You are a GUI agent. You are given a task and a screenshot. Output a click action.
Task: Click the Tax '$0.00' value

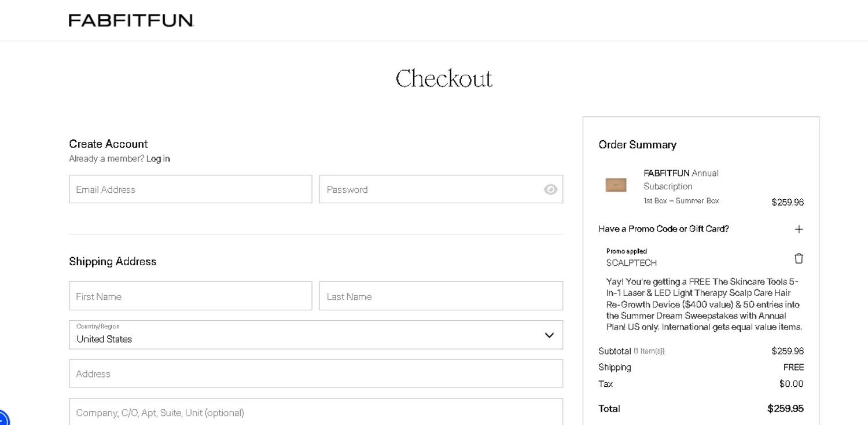point(791,384)
